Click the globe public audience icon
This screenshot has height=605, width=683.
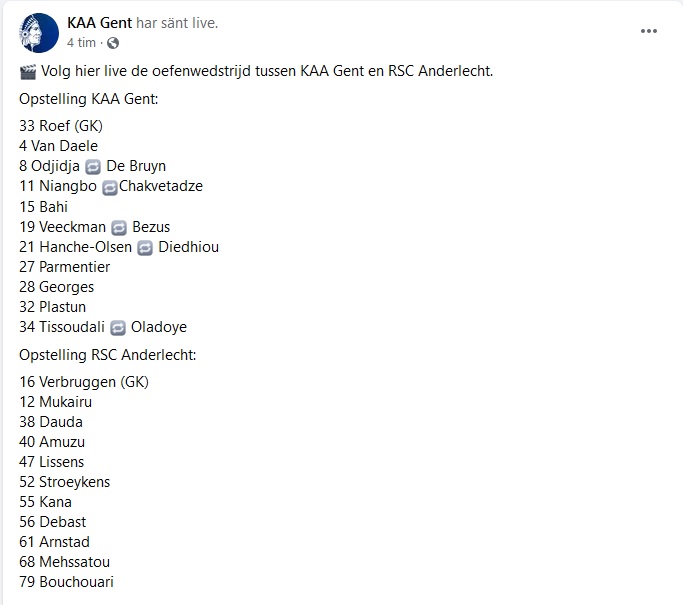coord(113,43)
